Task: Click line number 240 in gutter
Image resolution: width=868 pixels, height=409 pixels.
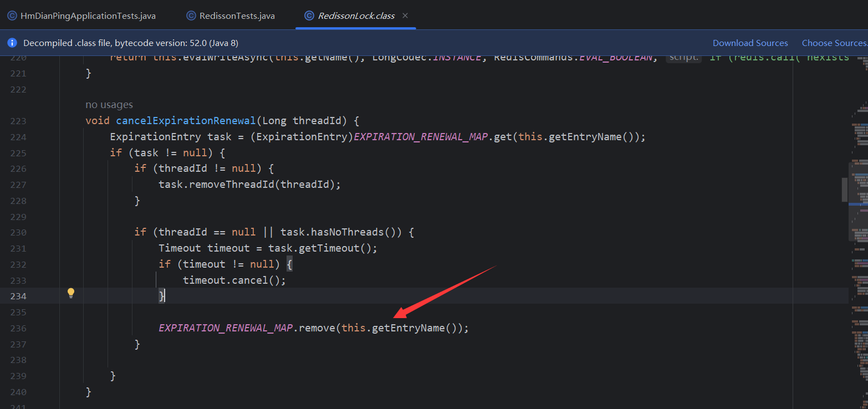Action: 18,392
